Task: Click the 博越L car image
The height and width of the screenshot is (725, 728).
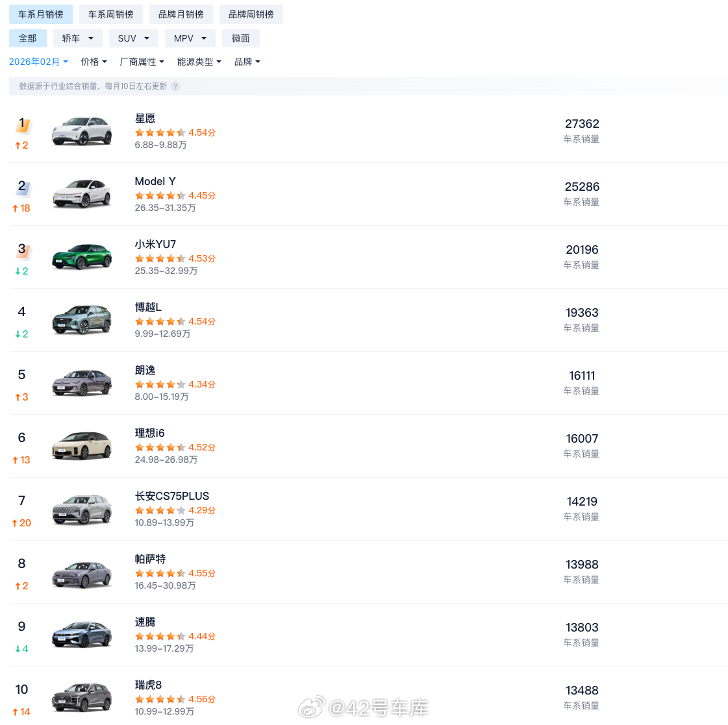Action: point(82,320)
